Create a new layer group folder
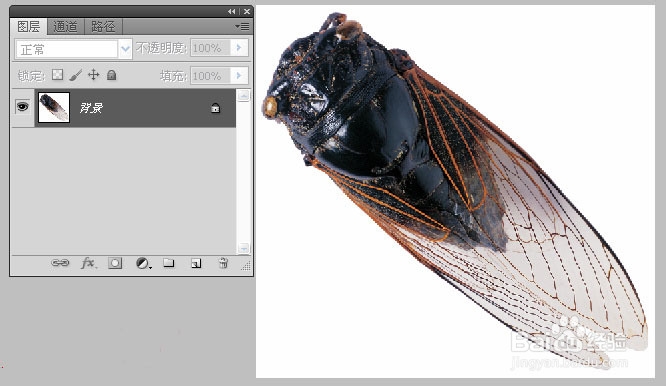Screen dimensions: 666x386 169,263
